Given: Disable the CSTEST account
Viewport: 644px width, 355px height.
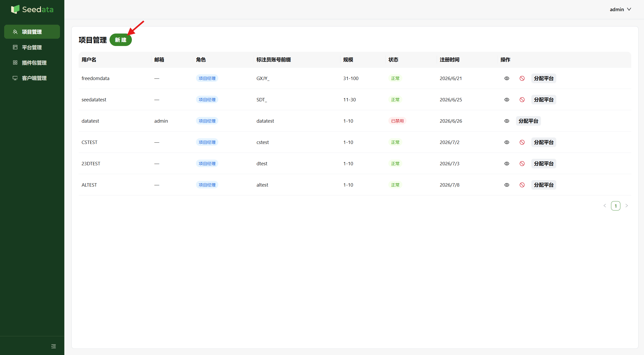Looking at the screenshot, I should coord(522,142).
